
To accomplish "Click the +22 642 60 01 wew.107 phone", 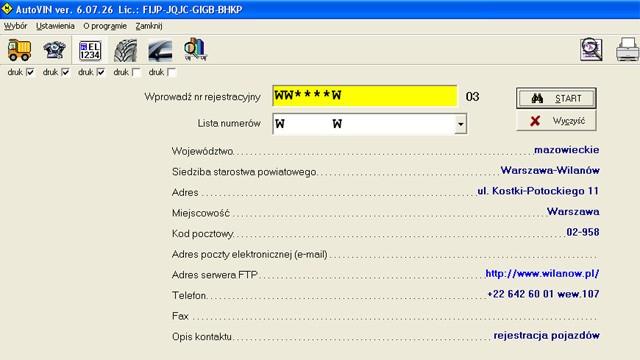I will [x=543, y=294].
